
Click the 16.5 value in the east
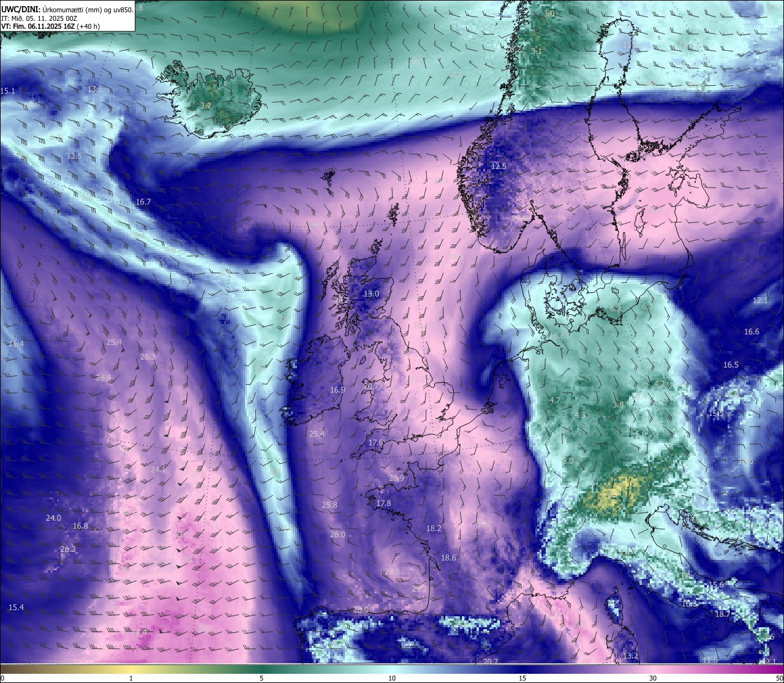[731, 364]
